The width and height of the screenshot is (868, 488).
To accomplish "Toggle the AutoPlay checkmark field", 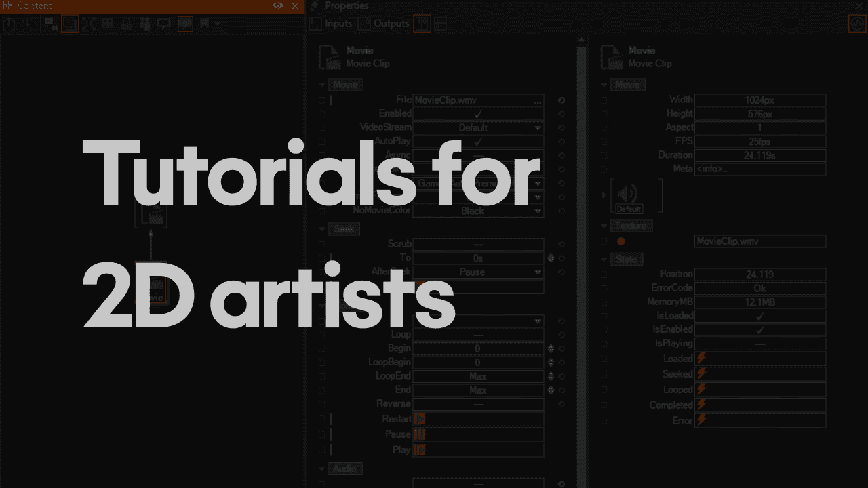I will pos(478,142).
